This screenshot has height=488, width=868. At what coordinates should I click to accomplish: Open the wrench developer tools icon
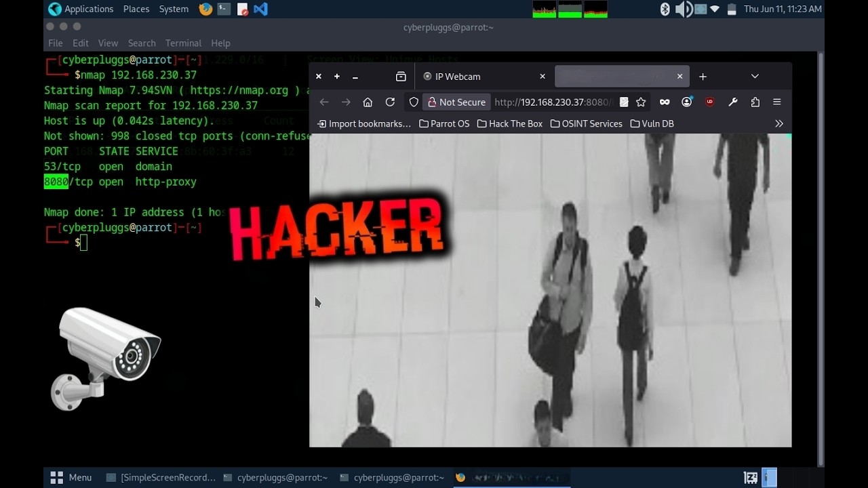[732, 102]
